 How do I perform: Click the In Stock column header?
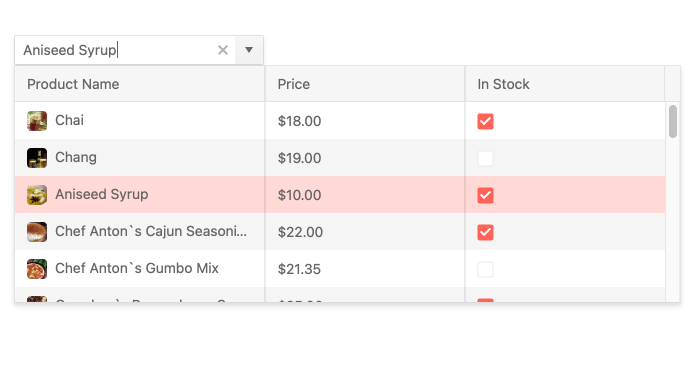(565, 84)
